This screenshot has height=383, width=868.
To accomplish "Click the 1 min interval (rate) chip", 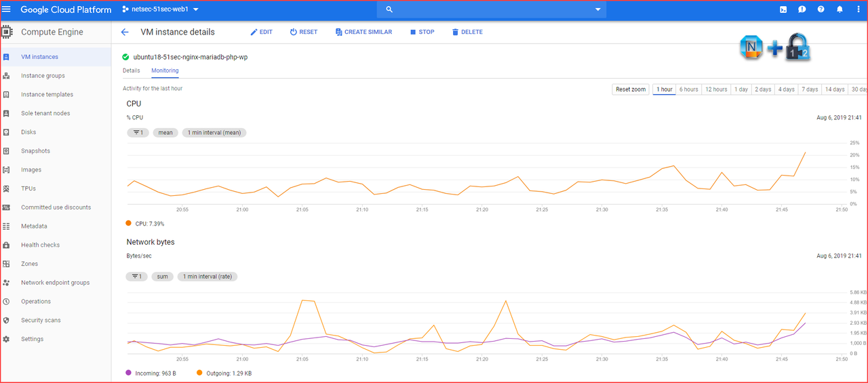I will [x=208, y=277].
